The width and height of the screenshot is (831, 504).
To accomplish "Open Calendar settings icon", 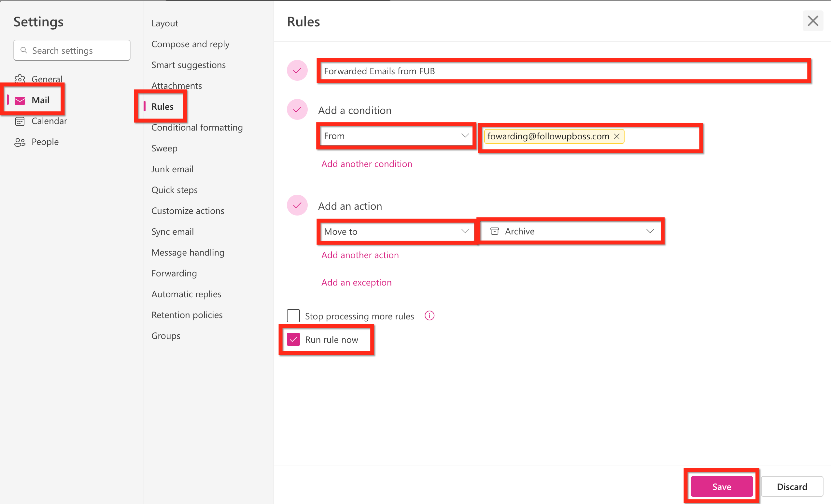I will [x=20, y=121].
